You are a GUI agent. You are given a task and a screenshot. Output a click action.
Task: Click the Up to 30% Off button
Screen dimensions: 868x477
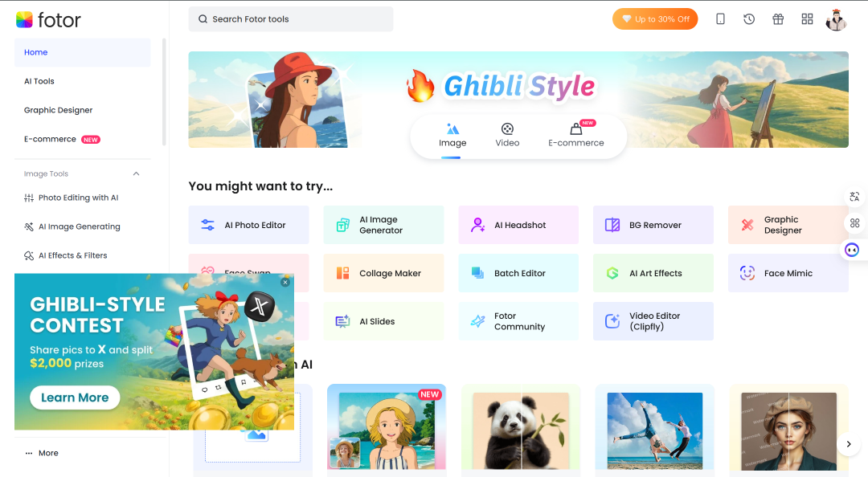pos(655,18)
